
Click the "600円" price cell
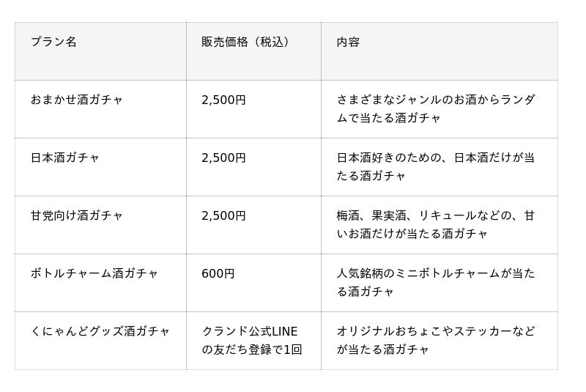click(x=218, y=273)
